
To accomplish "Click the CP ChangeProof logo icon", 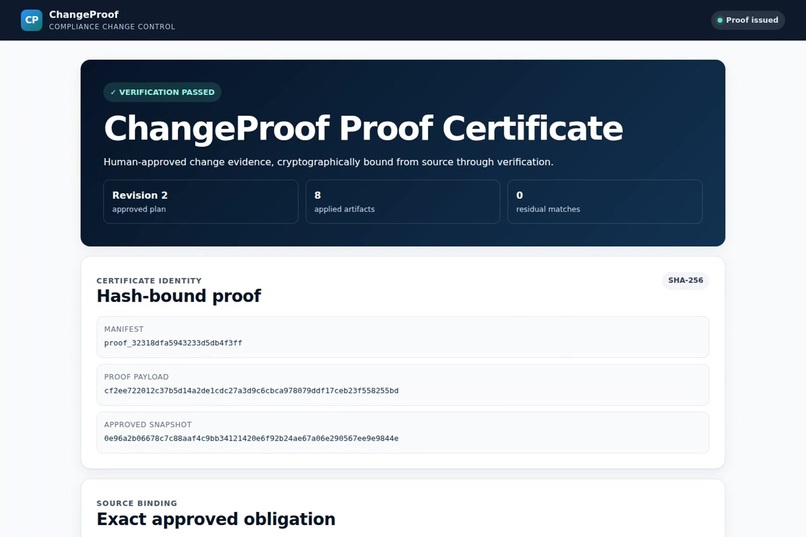I will point(31,20).
